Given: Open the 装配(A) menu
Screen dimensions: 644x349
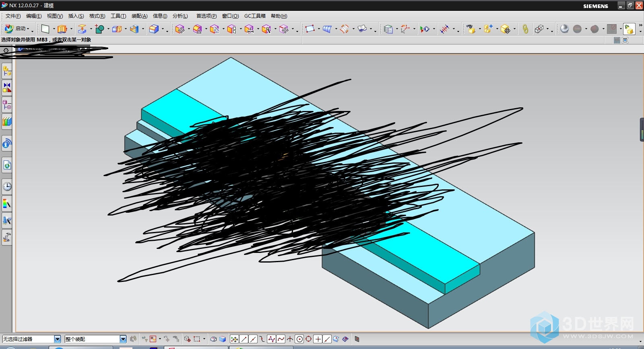Looking at the screenshot, I should coord(139,16).
